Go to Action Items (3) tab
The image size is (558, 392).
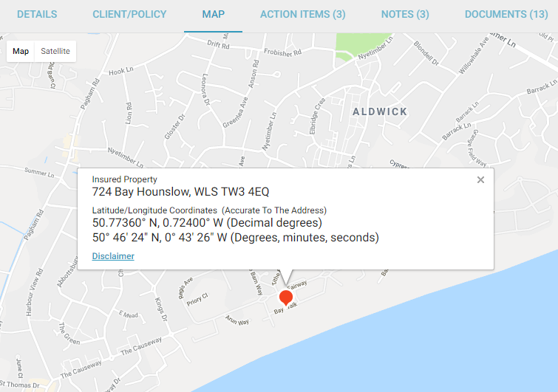[303, 14]
